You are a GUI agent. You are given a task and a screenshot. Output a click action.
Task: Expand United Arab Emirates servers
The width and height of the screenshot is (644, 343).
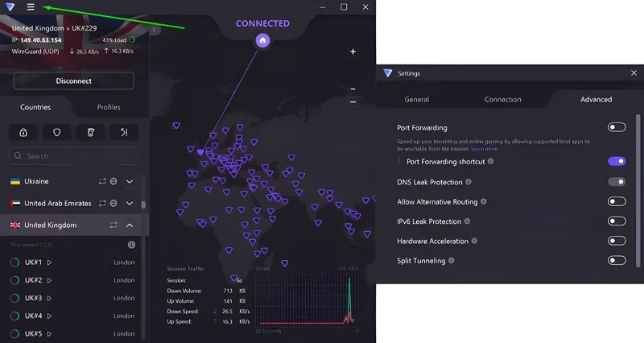click(130, 204)
